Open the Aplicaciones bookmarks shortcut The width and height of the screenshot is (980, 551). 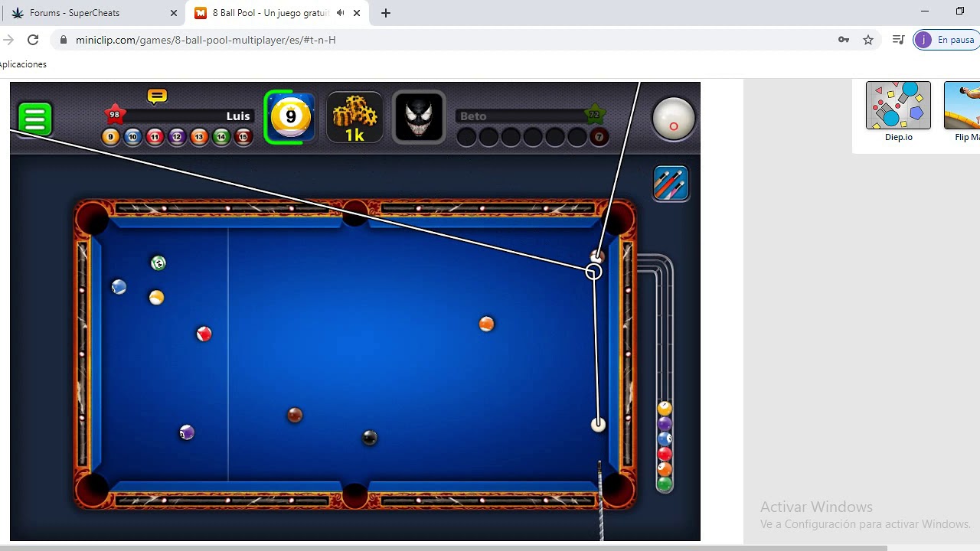click(x=23, y=64)
